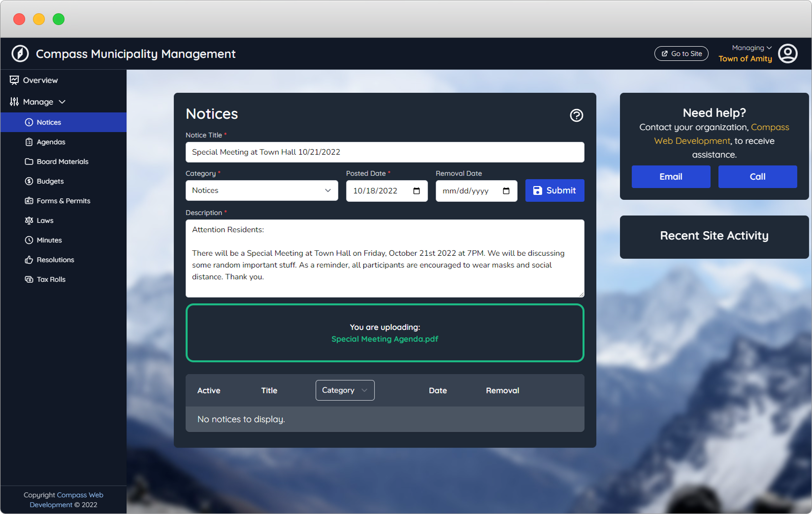Open the user profile avatar icon
This screenshot has height=514, width=812.
788,54
